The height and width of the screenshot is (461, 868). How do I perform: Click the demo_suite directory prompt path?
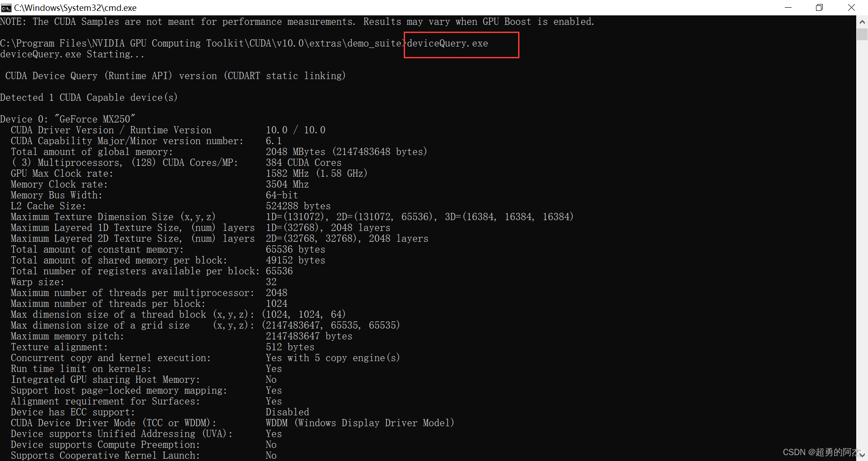[x=203, y=43]
